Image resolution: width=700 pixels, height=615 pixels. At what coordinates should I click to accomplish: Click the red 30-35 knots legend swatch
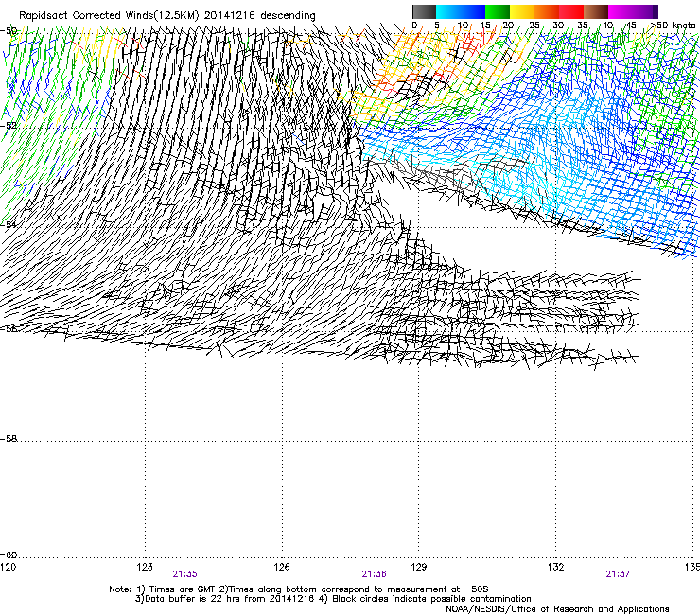(571, 11)
